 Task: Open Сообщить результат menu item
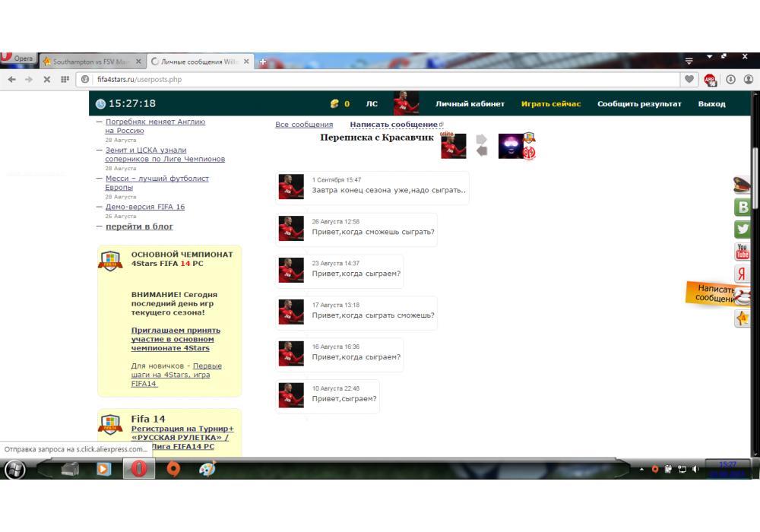[639, 103]
